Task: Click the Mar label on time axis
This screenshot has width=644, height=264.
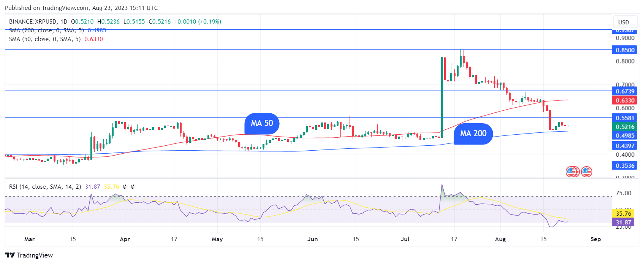Action: 29,239
